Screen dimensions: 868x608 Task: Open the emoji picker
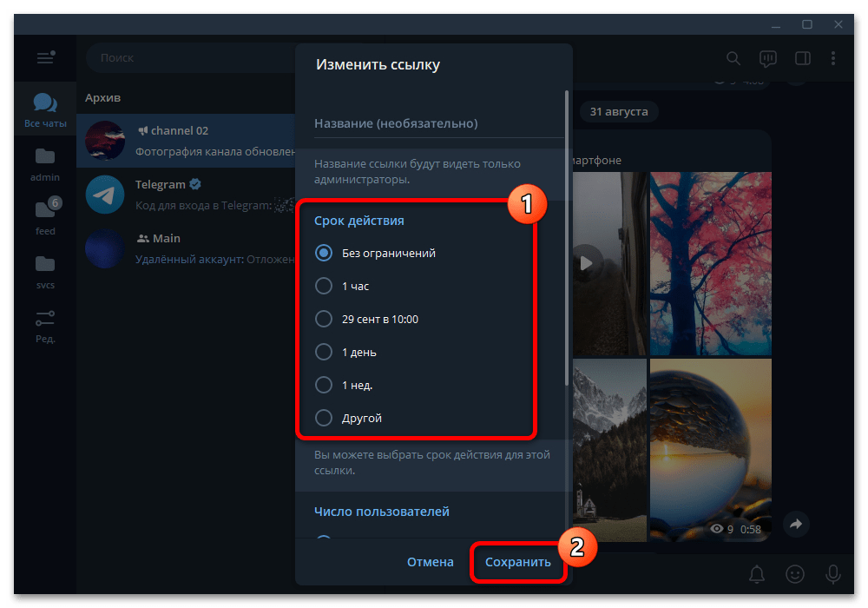pyautogui.click(x=795, y=574)
